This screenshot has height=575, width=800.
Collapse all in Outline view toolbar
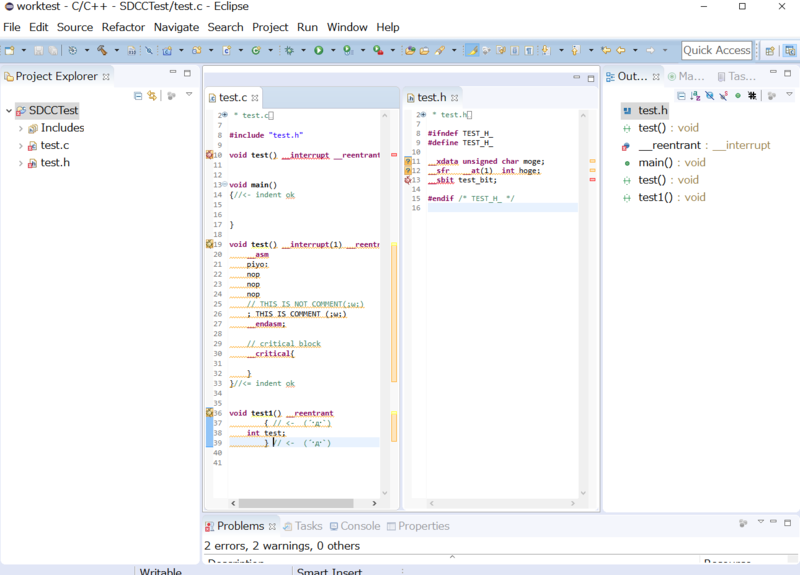click(681, 95)
